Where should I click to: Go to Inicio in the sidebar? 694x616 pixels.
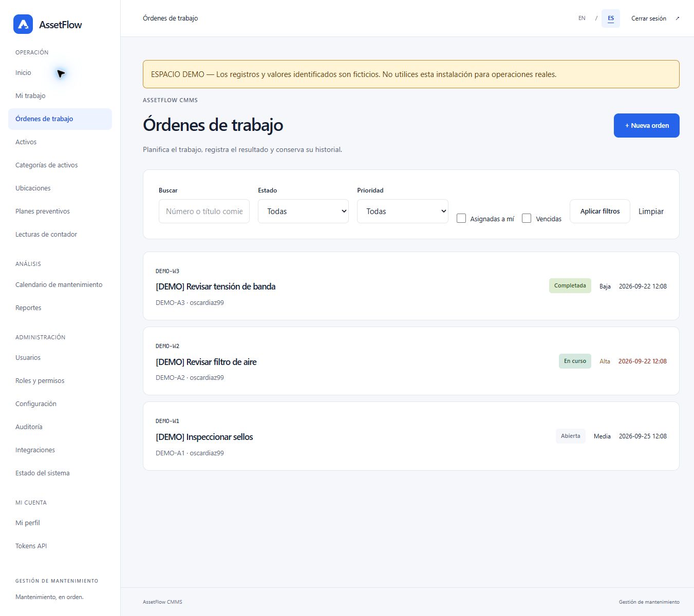coord(60,73)
